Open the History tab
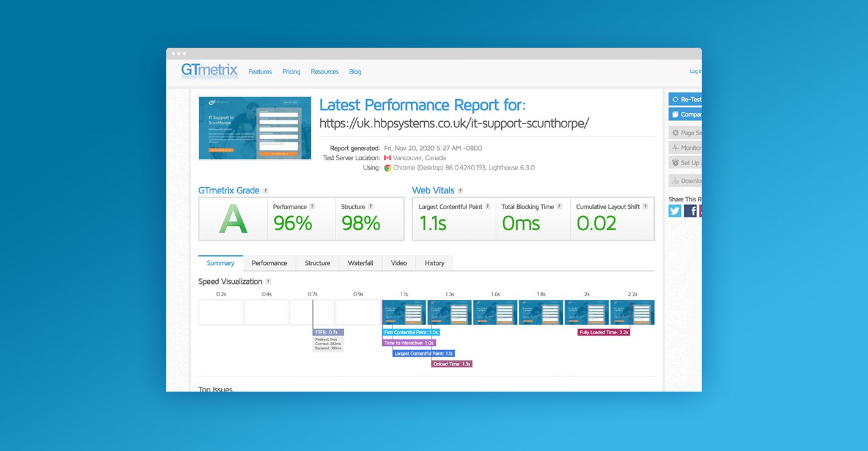This screenshot has height=451, width=868. (x=435, y=263)
